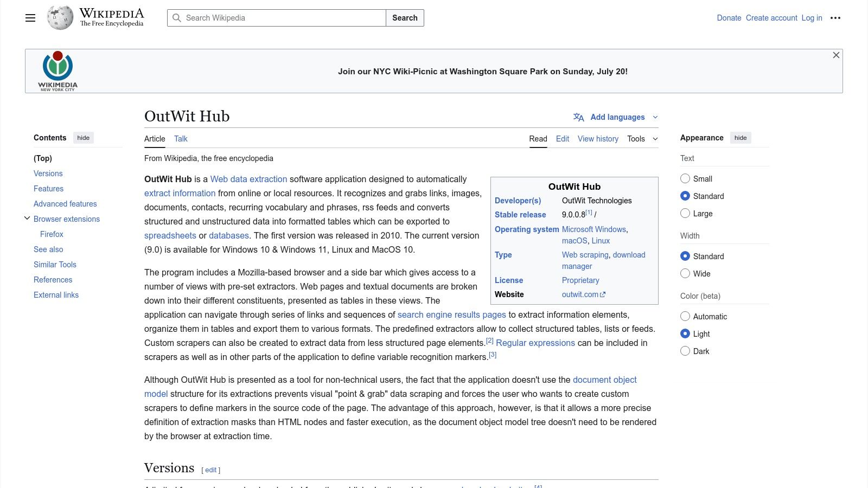Open the Tools dropdown menu
Viewport: 868px width, 488px height.
click(x=642, y=139)
